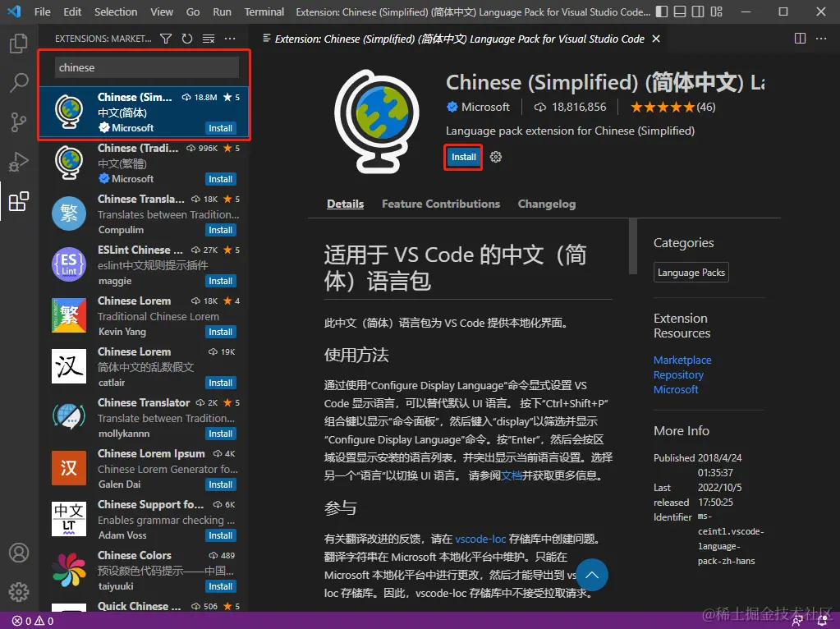Switch to the Details tab
Screen dimensions: 840x629
click(x=345, y=204)
